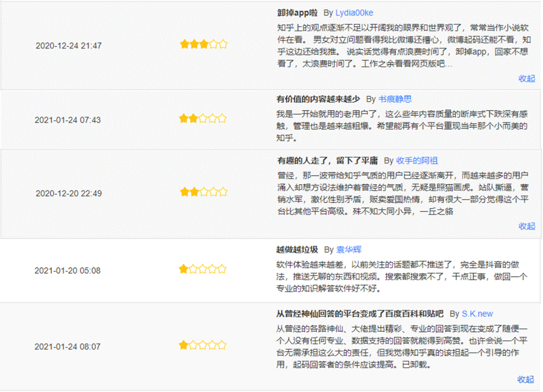The height and width of the screenshot is (392, 543).
Task: Collapse the 卸掉app啦 review with 收起
Action: 526,78
